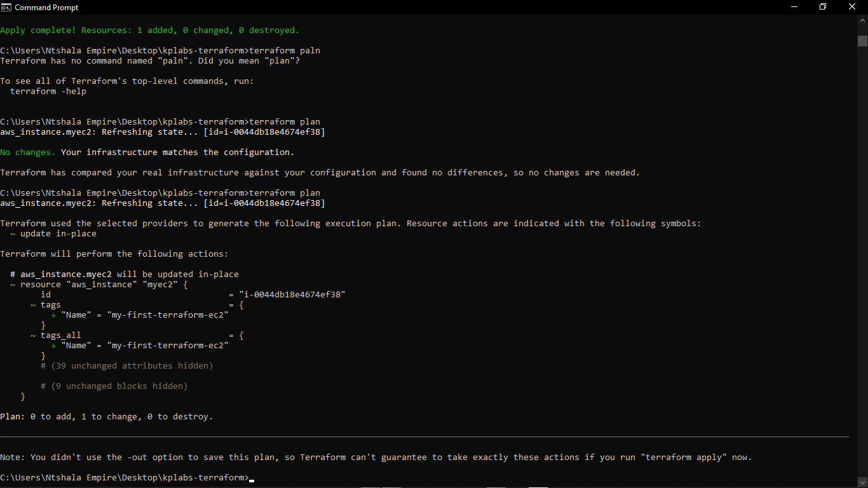Close the Command Prompt window

(851, 6)
